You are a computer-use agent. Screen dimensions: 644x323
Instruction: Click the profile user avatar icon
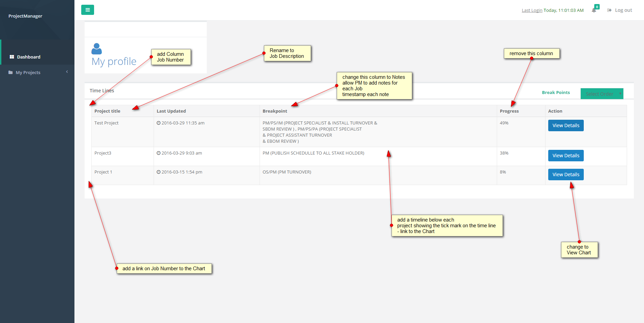pyautogui.click(x=96, y=49)
